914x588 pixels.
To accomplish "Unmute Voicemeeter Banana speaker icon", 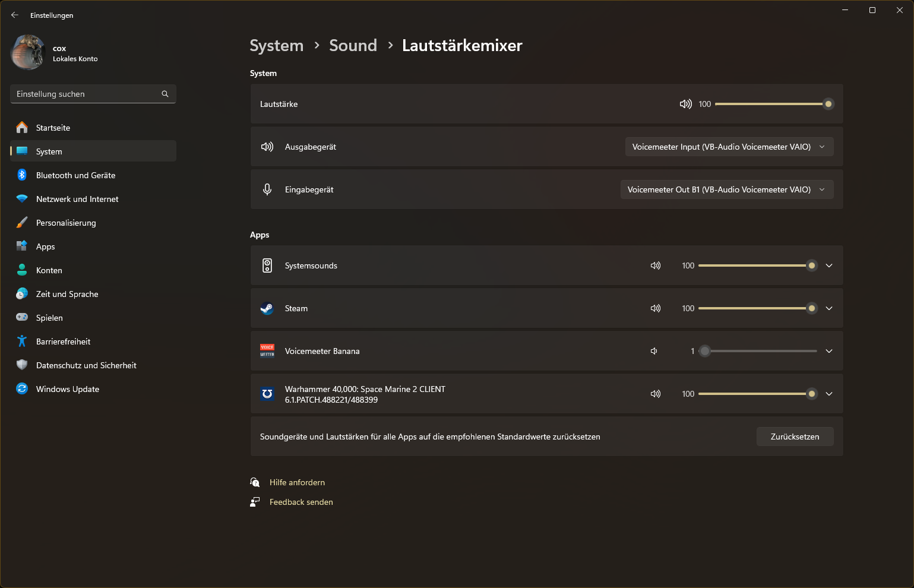I will (x=654, y=351).
